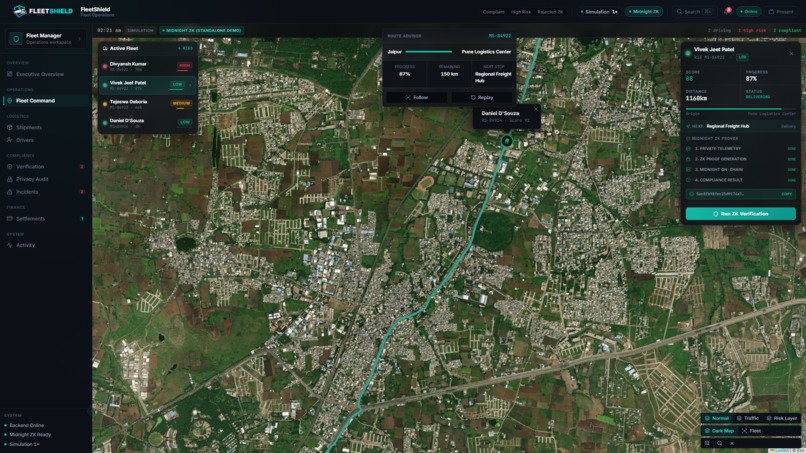Click the Follow button in Route Advisor
This screenshot has width=806, height=453.
click(416, 97)
